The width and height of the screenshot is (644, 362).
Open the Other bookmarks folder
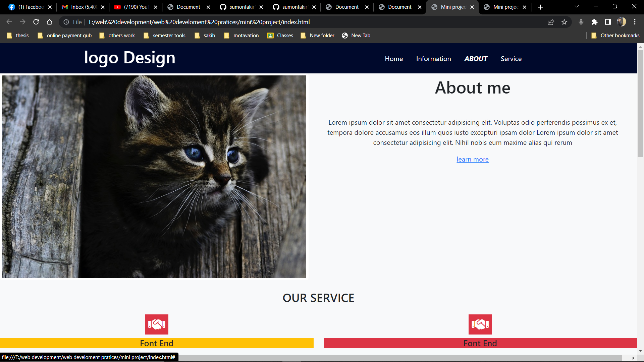point(615,36)
